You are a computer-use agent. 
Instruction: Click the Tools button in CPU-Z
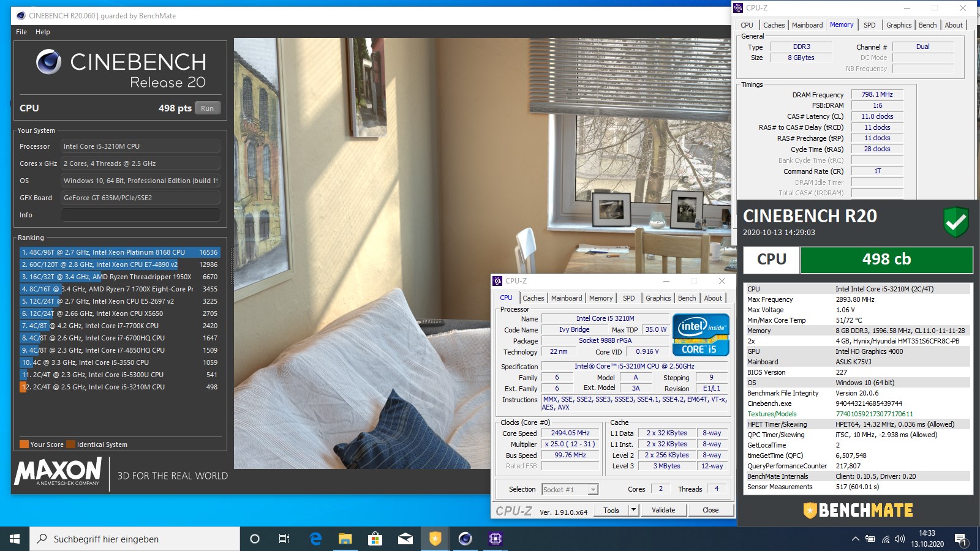[611, 510]
